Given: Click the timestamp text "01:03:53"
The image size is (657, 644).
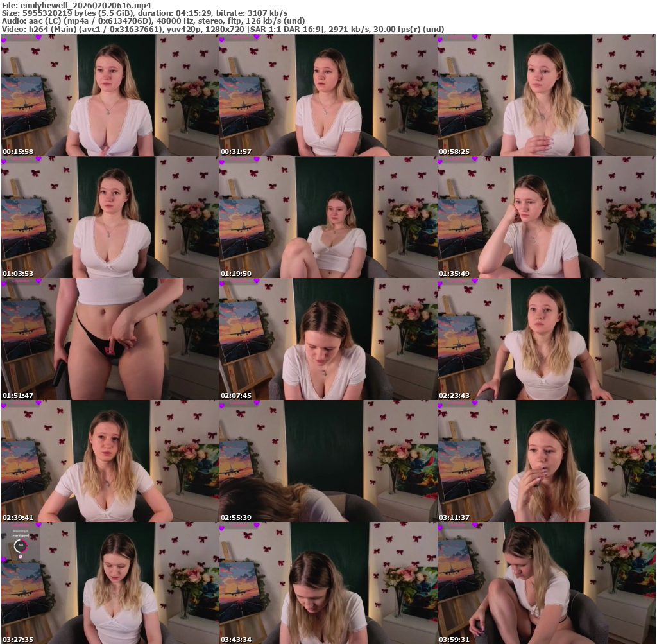Looking at the screenshot, I should [18, 274].
